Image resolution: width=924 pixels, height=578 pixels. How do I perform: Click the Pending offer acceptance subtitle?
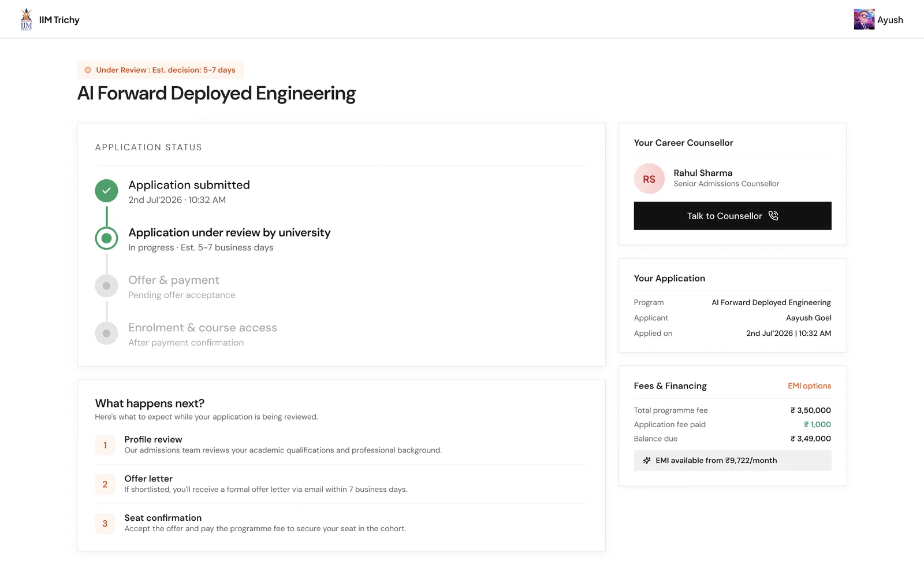[x=181, y=295]
